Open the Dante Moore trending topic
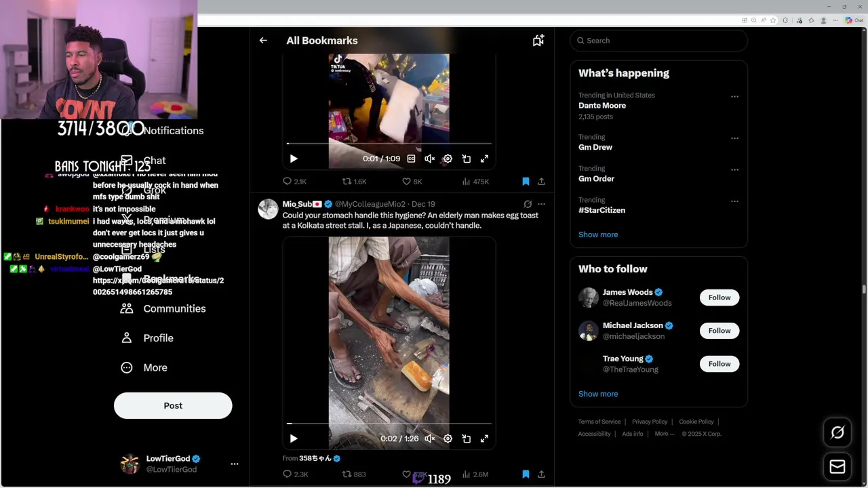 click(602, 106)
